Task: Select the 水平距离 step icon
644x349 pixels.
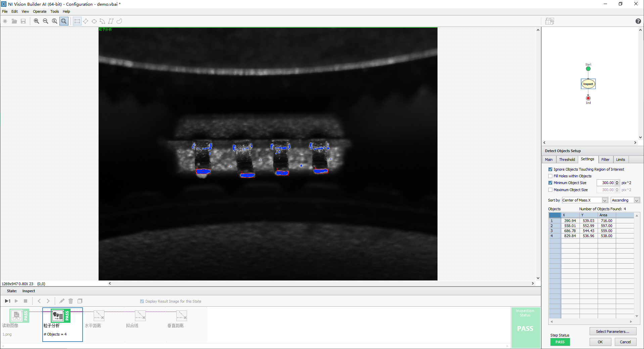Action: coord(99,316)
